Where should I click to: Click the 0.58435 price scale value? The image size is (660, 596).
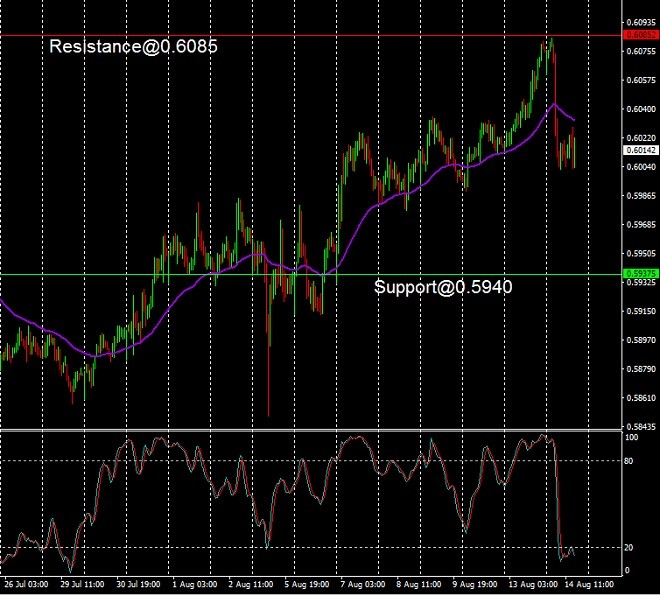(x=641, y=427)
